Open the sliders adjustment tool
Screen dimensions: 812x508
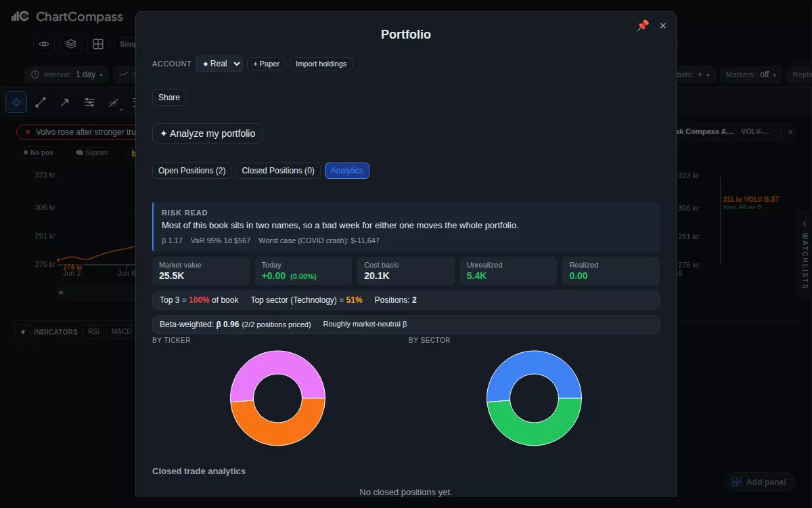click(89, 102)
